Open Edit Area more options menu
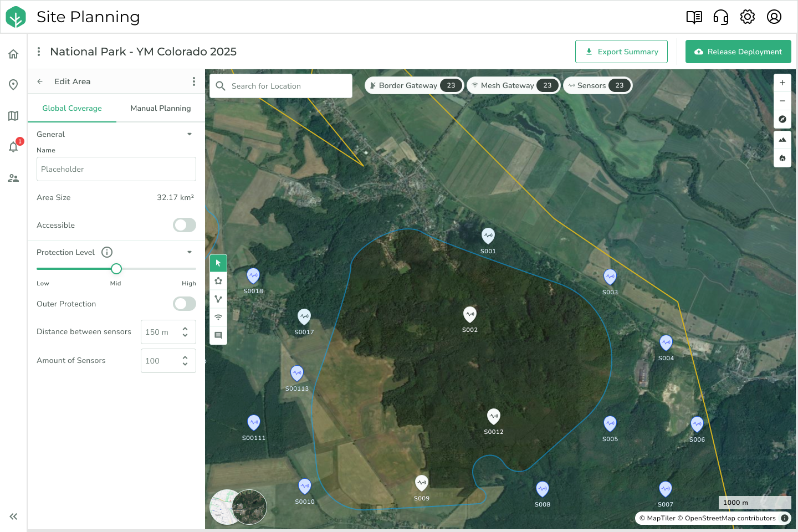Viewport: 798px width, 532px height. click(193, 81)
